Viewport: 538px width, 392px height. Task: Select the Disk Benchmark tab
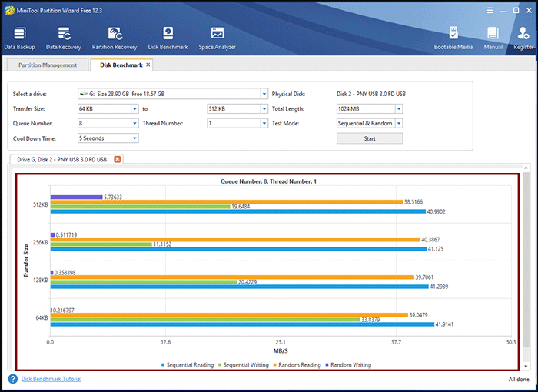click(x=121, y=65)
